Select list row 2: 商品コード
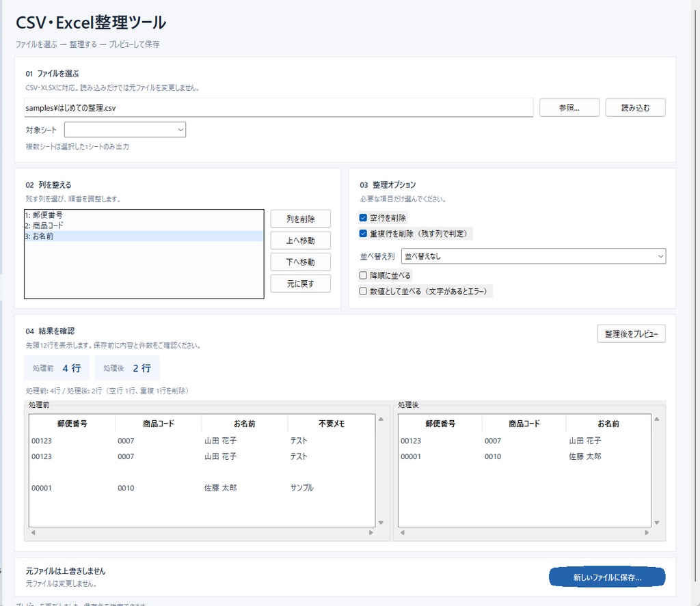 [144, 225]
